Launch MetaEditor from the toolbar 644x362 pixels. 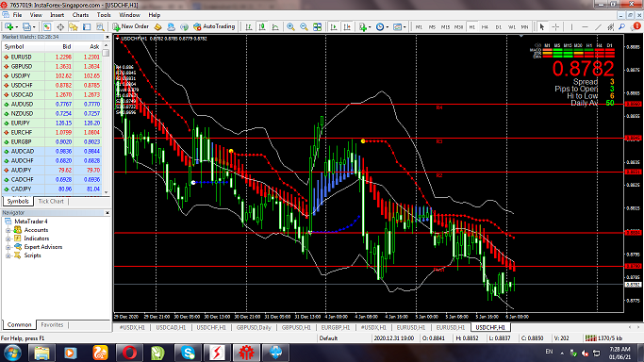[x=157, y=26]
